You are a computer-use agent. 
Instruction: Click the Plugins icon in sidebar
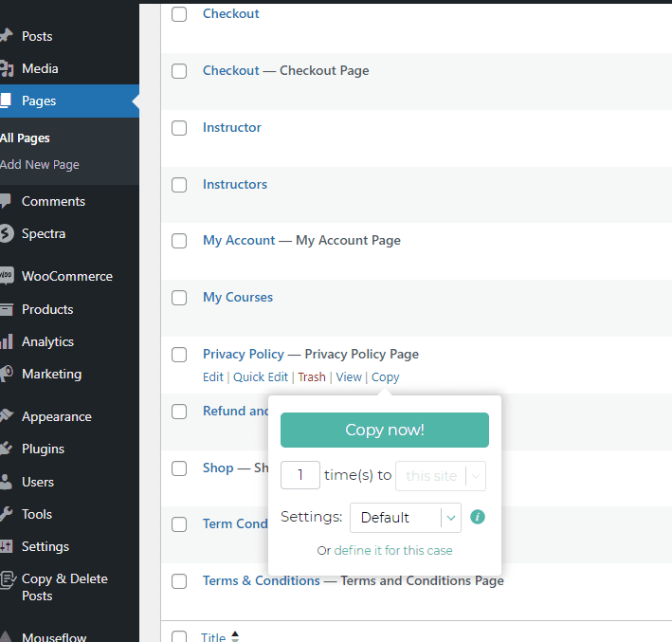[x=6, y=449]
